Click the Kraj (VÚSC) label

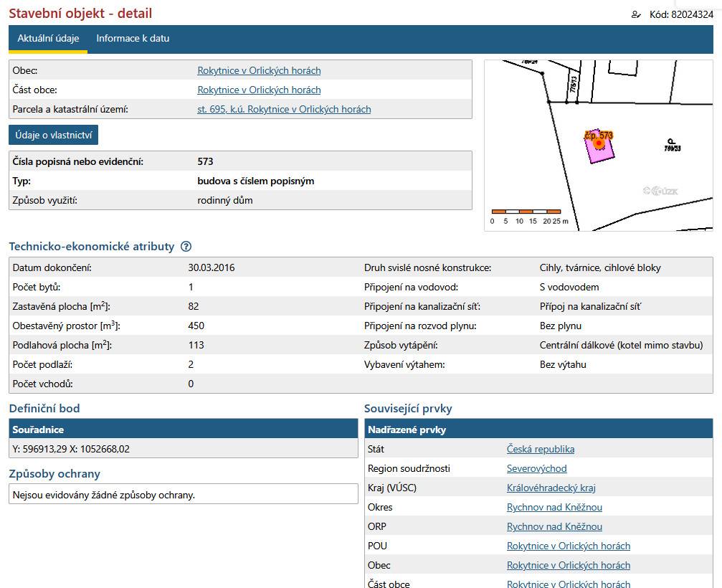coord(392,488)
